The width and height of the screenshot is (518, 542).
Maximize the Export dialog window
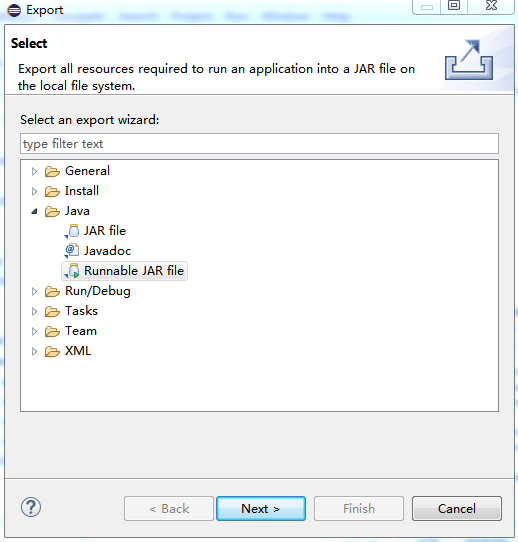point(454,6)
